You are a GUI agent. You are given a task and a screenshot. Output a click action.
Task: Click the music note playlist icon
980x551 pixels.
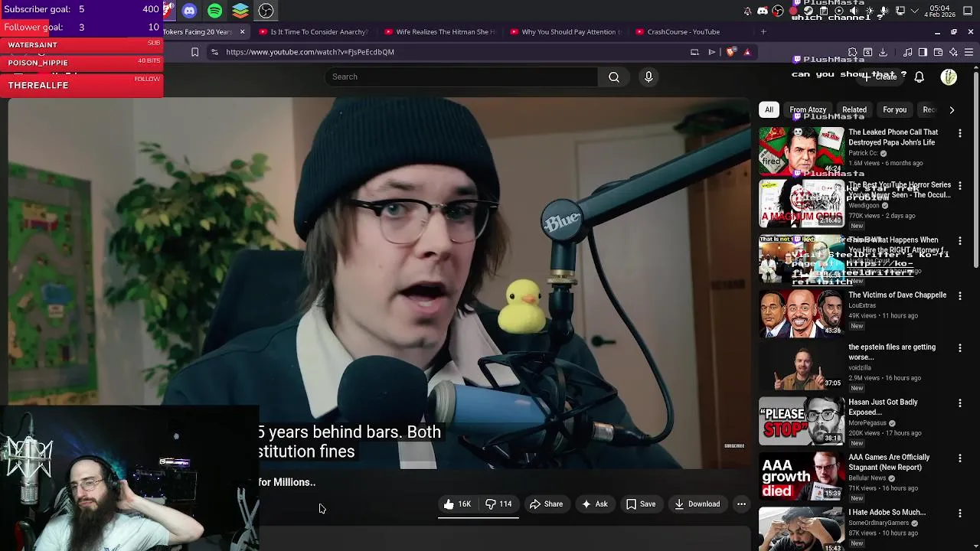908,52
